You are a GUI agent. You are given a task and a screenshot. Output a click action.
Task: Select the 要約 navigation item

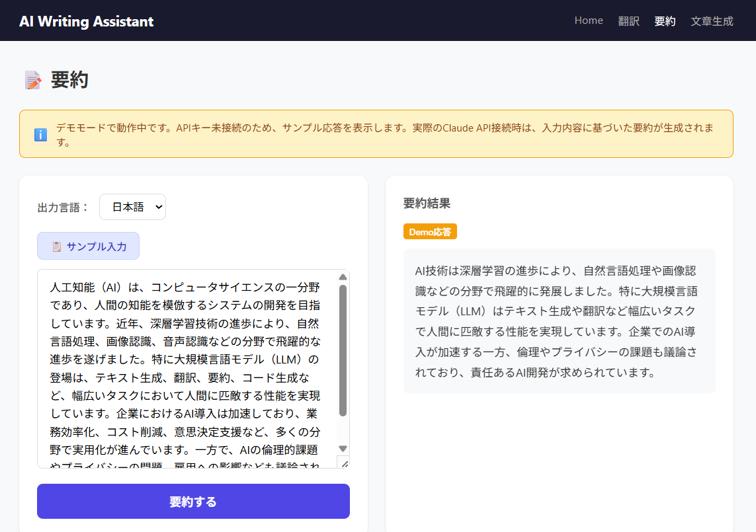click(664, 21)
